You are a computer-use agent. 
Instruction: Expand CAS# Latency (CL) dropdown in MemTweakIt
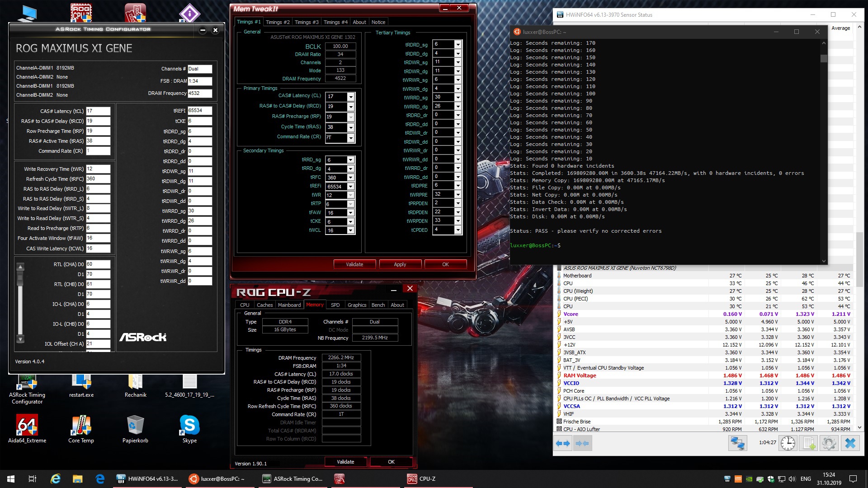click(351, 97)
